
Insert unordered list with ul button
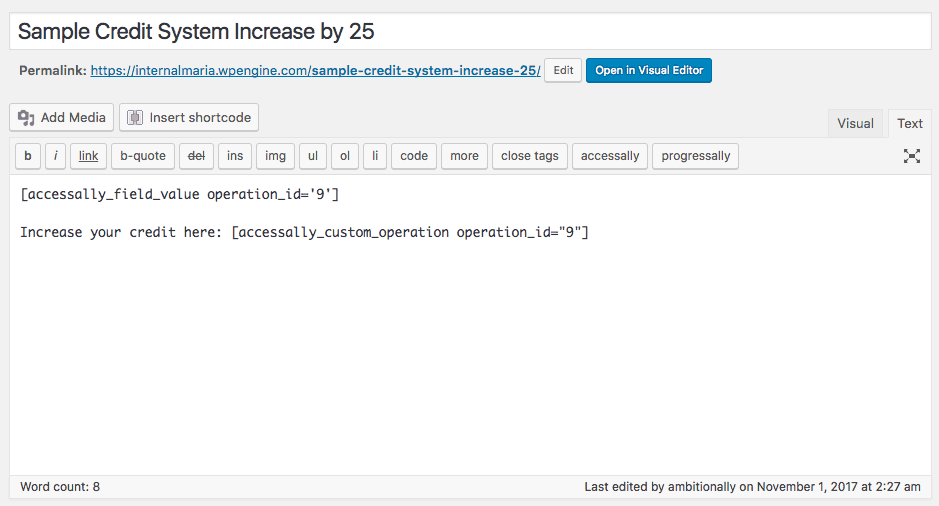pos(312,156)
